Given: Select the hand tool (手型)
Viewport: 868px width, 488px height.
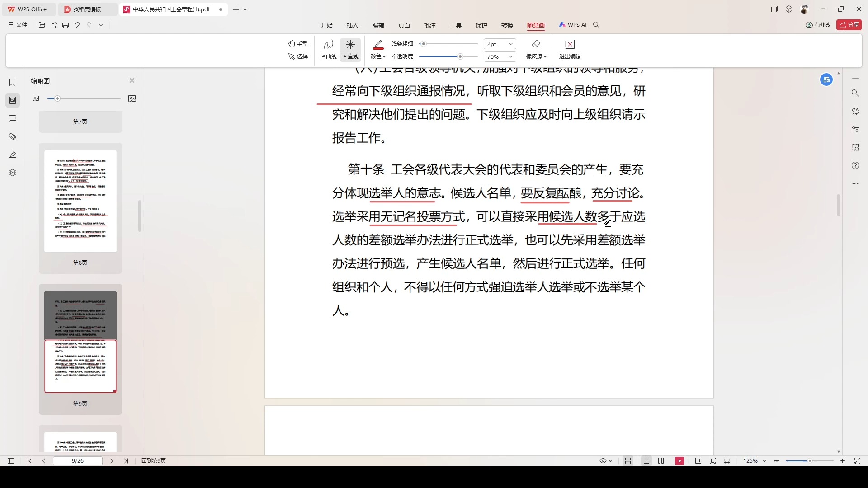Looking at the screenshot, I should click(298, 44).
